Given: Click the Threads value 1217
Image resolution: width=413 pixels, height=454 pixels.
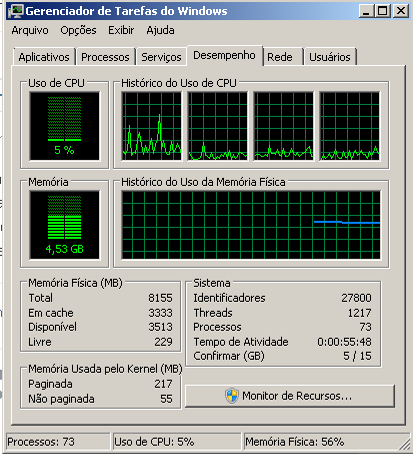Looking at the screenshot, I should [359, 313].
